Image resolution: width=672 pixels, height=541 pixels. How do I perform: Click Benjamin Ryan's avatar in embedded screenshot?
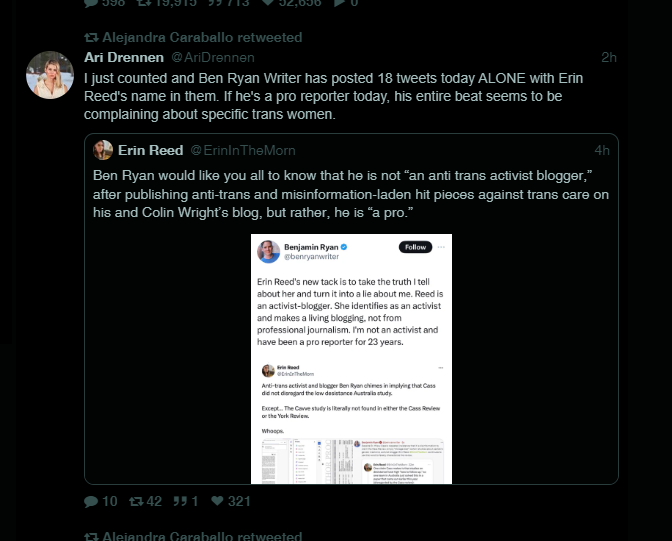(x=268, y=251)
